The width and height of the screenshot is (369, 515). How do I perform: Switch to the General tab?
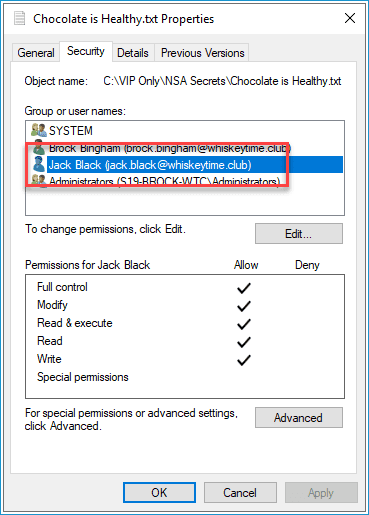[36, 53]
